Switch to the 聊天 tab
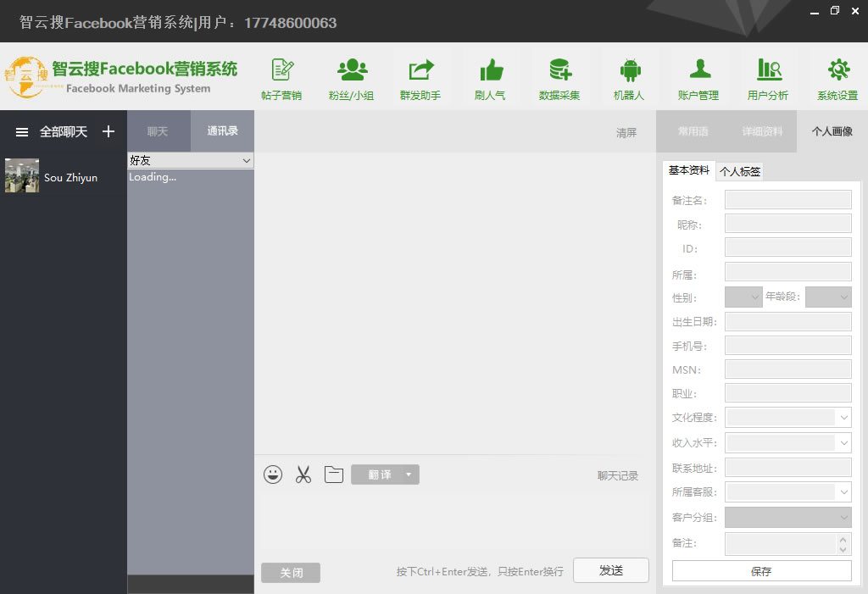The image size is (868, 594). (159, 131)
